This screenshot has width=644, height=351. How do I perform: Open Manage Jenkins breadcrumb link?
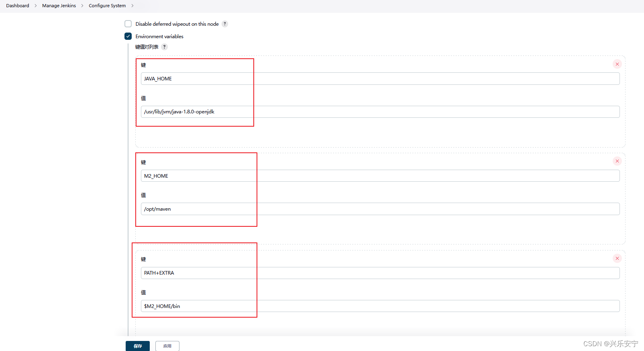click(x=59, y=6)
